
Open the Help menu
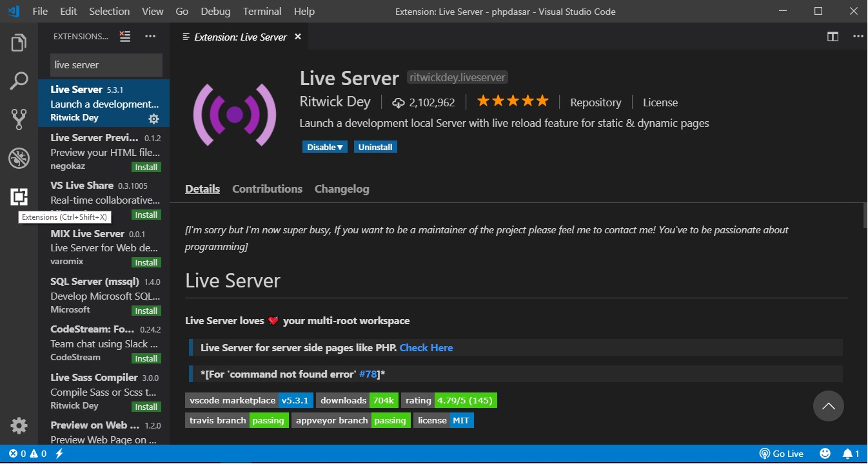[304, 12]
